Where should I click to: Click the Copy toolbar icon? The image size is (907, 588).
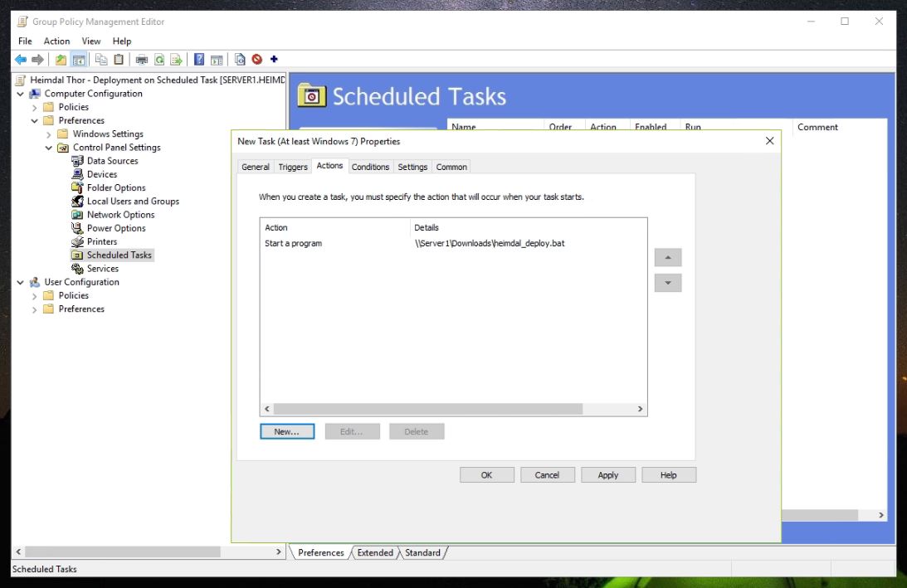click(x=101, y=59)
